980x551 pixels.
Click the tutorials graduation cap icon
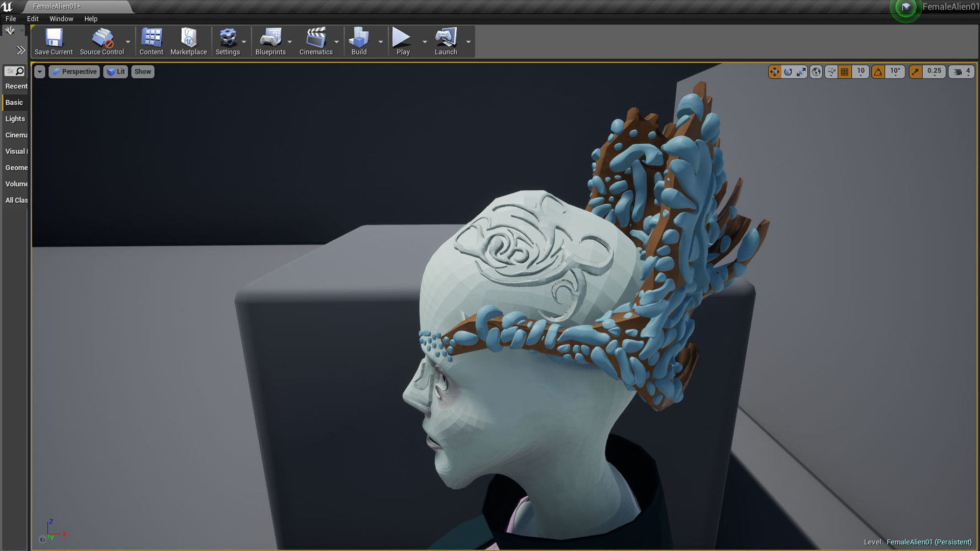[905, 7]
